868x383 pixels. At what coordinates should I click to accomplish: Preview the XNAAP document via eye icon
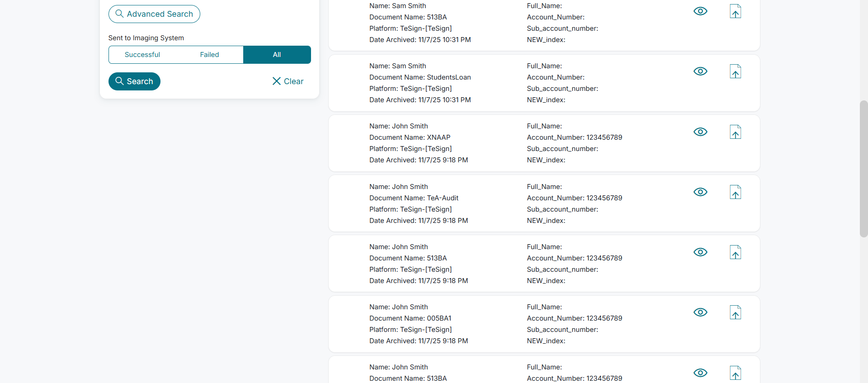(x=700, y=132)
